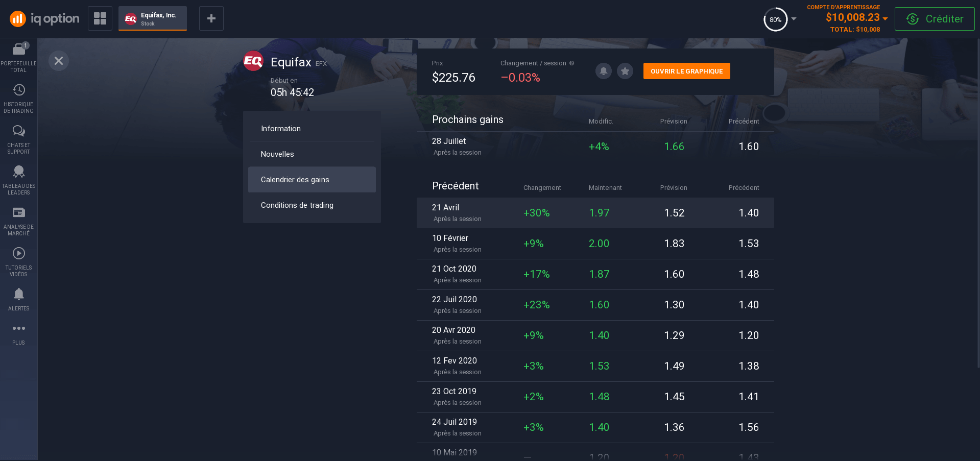Click the 24 Juil 2019 earnings row
Screen dimensions: 980x461
[x=595, y=427]
